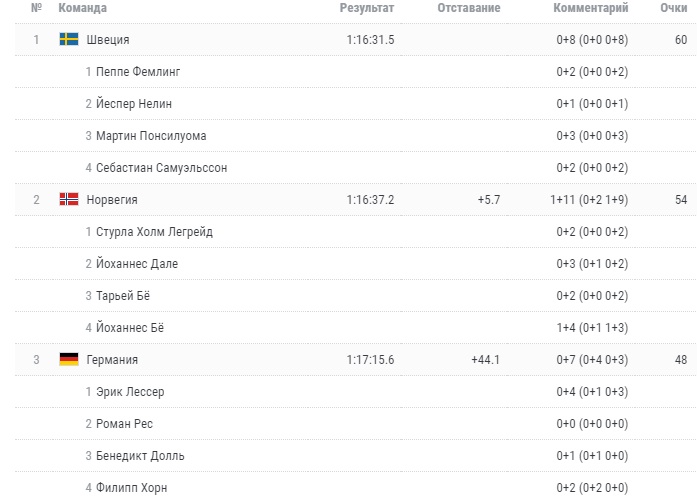Select athlete Себастиан Самуэльссон

[x=162, y=168]
